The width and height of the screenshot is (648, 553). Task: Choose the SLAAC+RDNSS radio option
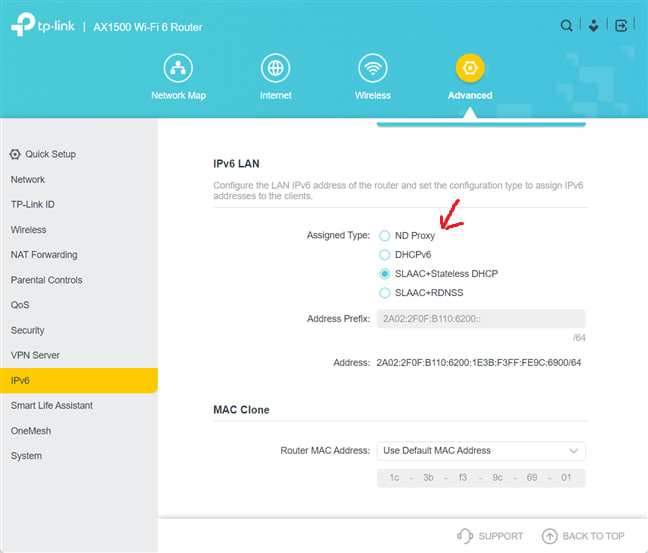(x=385, y=293)
